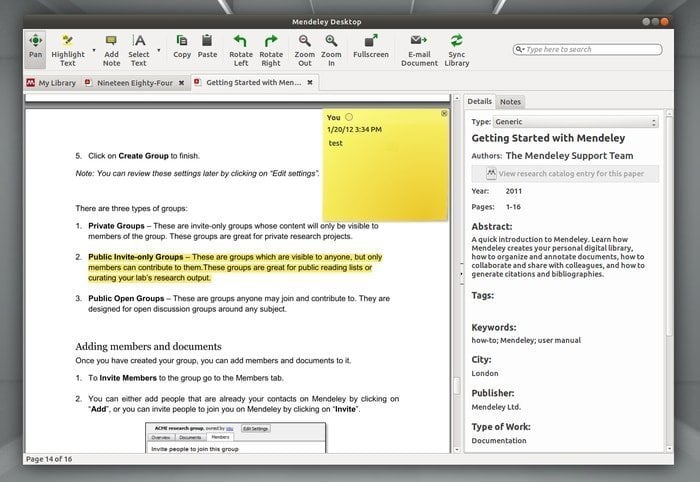Click the Abstract text in details
This screenshot has height=482, width=700.
(x=558, y=257)
